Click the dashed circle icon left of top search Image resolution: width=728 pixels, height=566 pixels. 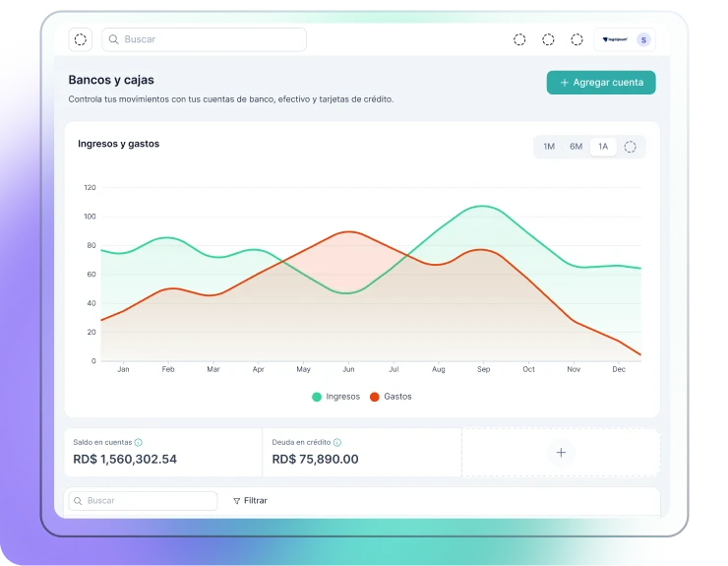pos(81,39)
